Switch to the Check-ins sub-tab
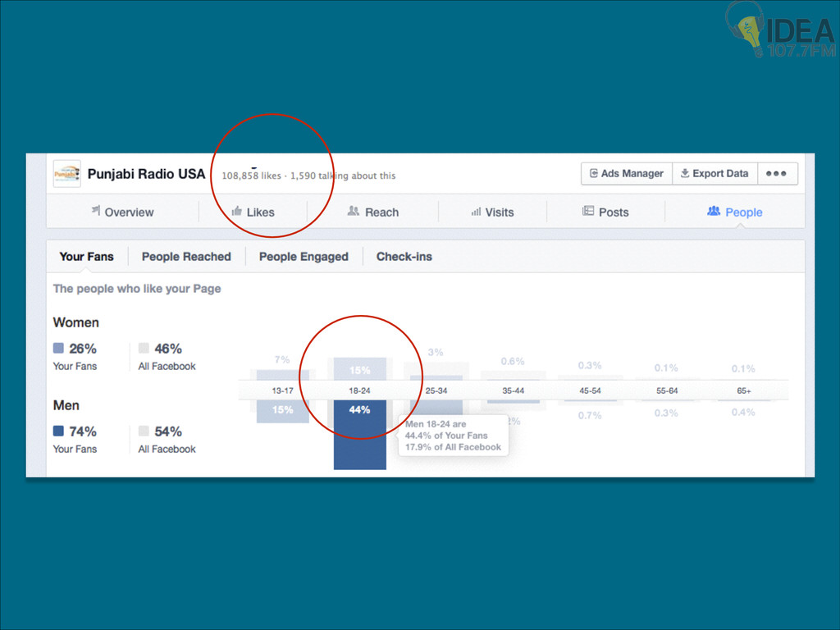 (404, 257)
